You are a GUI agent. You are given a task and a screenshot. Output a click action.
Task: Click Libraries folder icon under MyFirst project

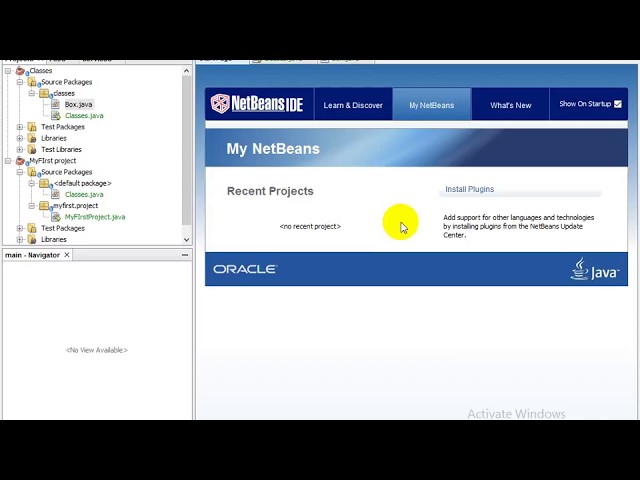coord(32,239)
